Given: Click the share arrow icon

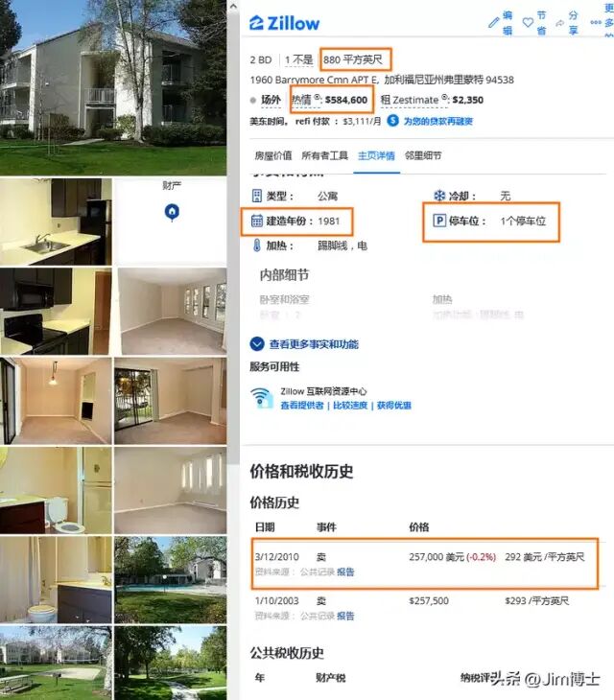Looking at the screenshot, I should click(x=559, y=23).
